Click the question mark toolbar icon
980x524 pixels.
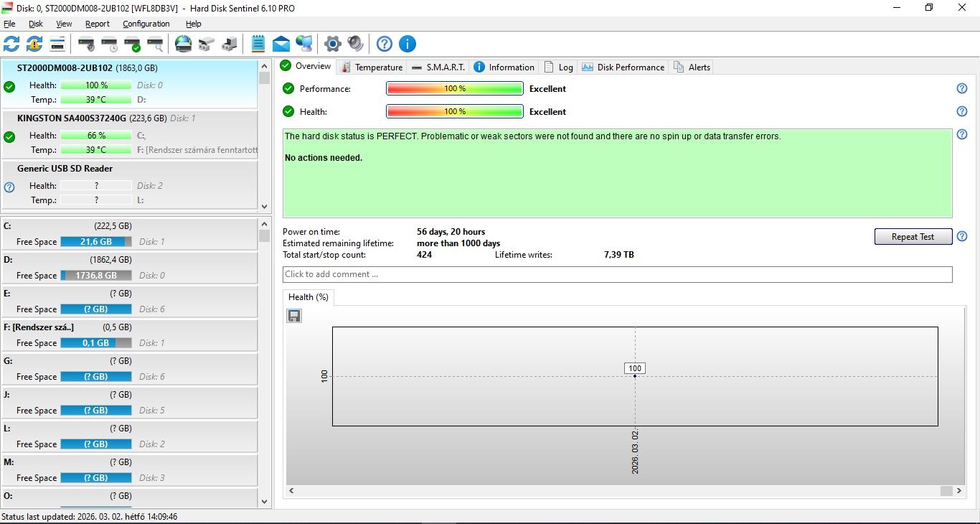(385, 44)
